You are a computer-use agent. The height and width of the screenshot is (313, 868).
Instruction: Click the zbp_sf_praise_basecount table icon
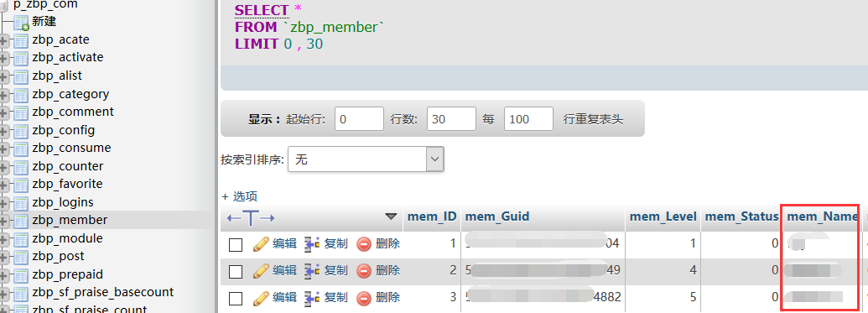point(20,293)
